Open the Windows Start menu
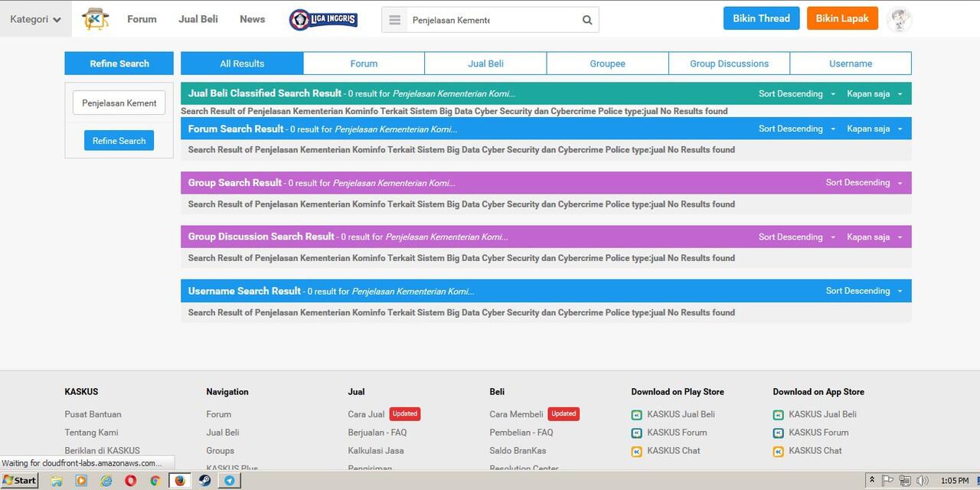 click(19, 480)
